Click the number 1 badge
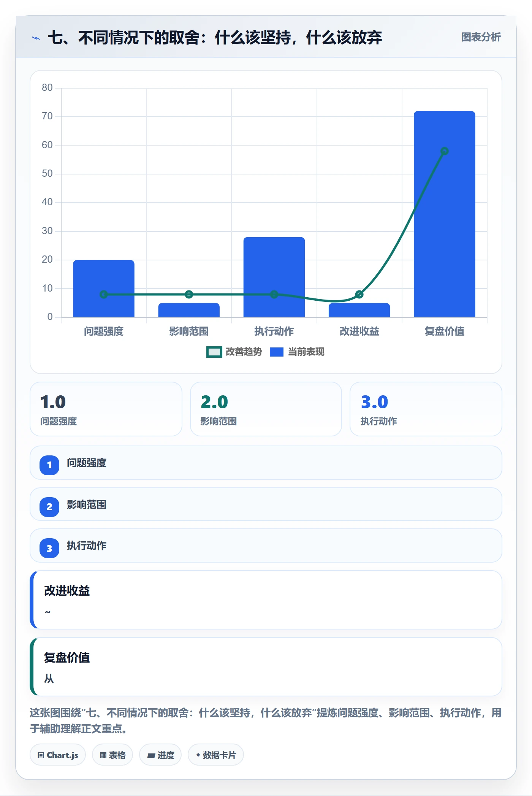532x796 pixels. pyautogui.click(x=49, y=465)
